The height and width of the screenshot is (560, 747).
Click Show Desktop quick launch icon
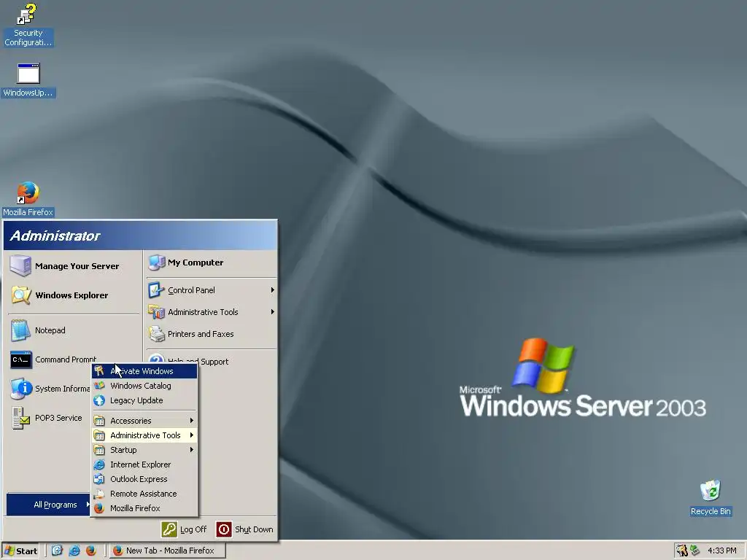point(57,551)
